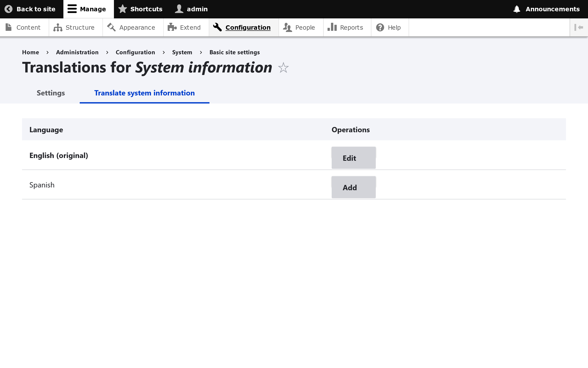Screen dimensions: 588x368
Task: Click the admin user silhouette icon
Action: 179,9
